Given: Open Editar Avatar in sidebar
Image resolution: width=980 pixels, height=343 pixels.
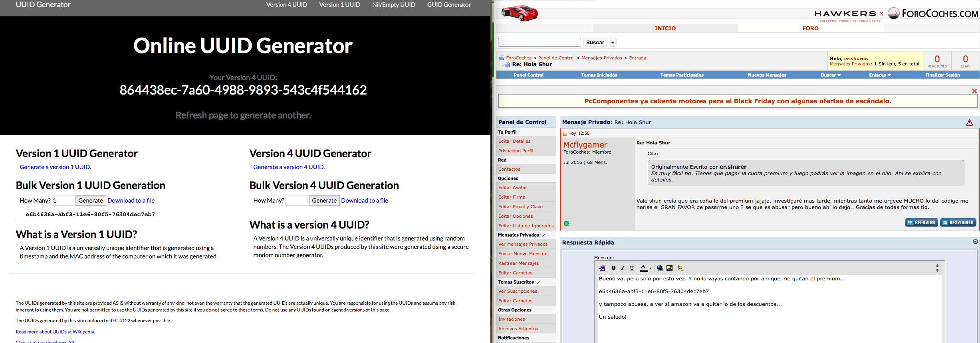Looking at the screenshot, I should pyautogui.click(x=512, y=187).
